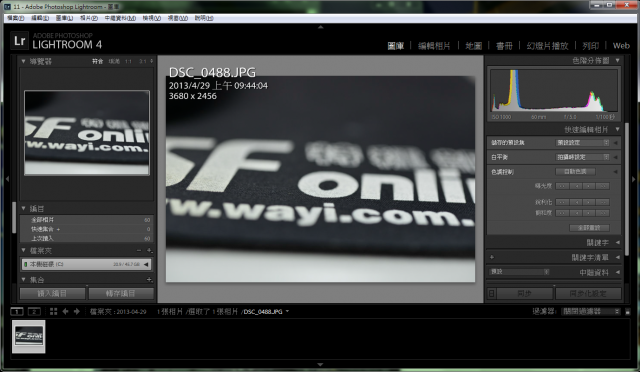Viewport: 640px width, 372px height.
Task: Increase exposure by large step (double right arrow)
Action: coord(602,186)
